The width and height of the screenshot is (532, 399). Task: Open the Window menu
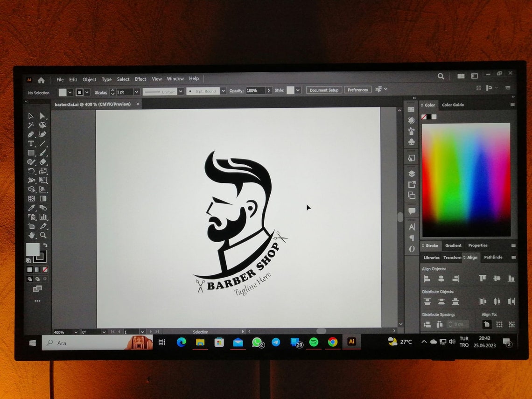coord(175,78)
